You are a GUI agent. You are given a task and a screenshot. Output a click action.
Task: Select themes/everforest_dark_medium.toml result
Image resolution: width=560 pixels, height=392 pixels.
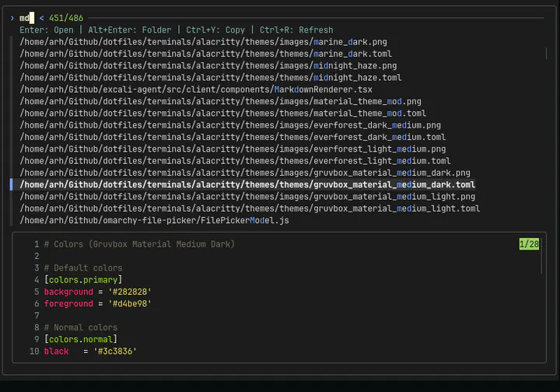point(233,137)
